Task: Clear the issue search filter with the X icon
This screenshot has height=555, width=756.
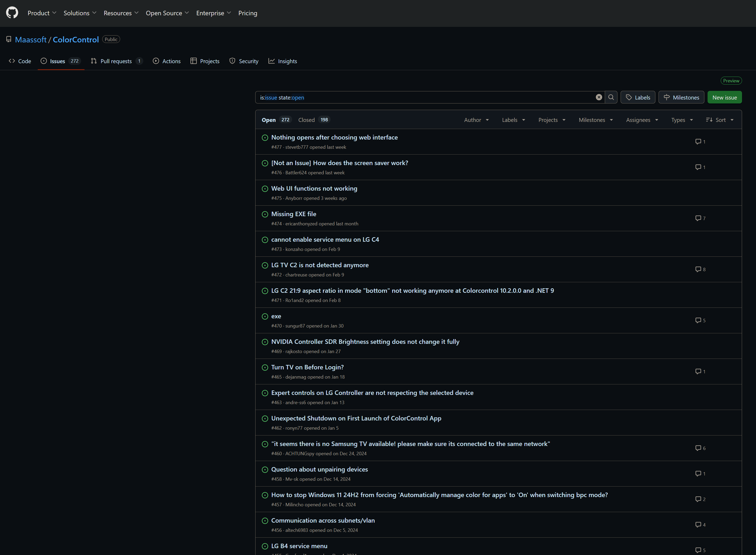Action: [599, 97]
